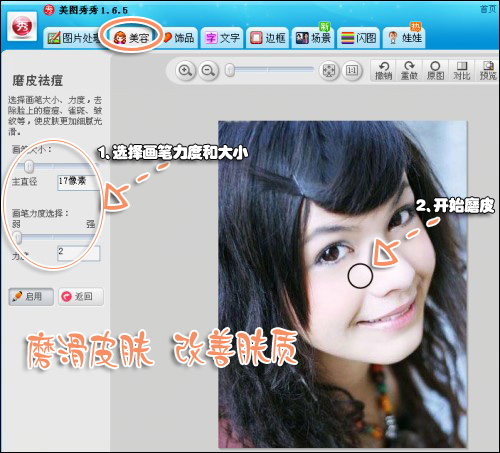Open the 对比 compare view
This screenshot has width=500, height=453.
(462, 71)
